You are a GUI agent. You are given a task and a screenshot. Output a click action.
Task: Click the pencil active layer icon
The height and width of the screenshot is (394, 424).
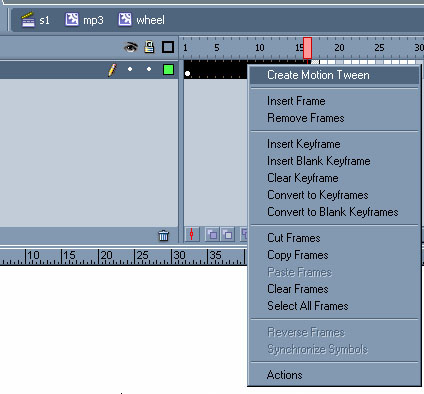(112, 70)
